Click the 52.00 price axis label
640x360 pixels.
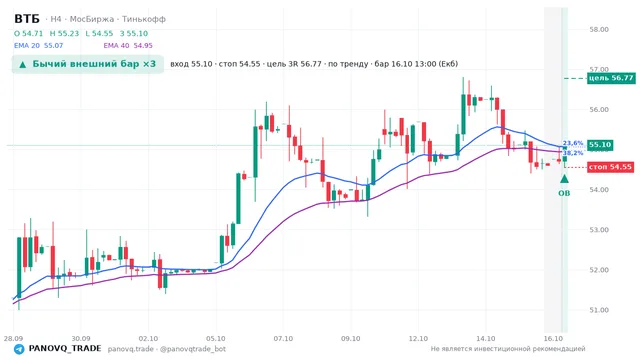point(599,270)
